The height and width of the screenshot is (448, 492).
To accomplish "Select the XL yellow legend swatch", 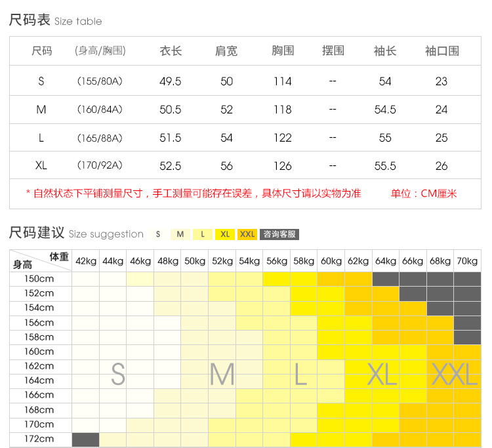I will pos(225,234).
